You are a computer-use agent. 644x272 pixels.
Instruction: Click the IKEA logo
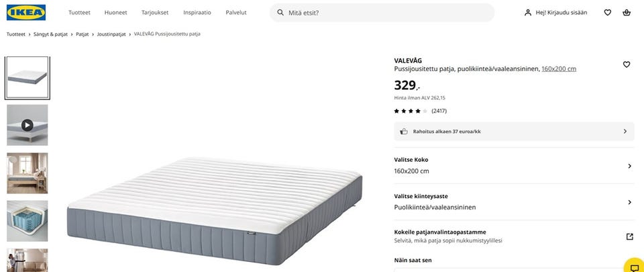(x=27, y=13)
